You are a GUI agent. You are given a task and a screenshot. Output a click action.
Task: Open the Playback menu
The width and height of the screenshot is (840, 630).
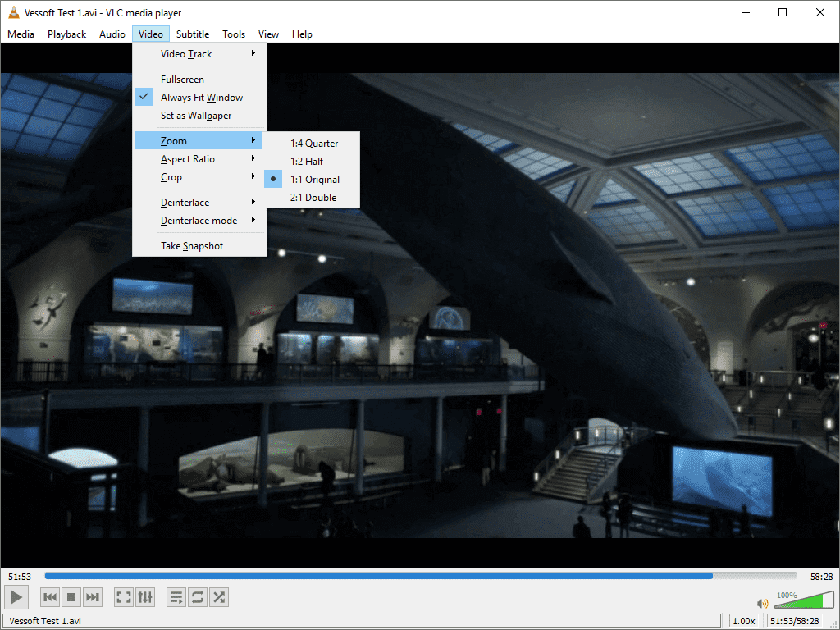pos(67,34)
